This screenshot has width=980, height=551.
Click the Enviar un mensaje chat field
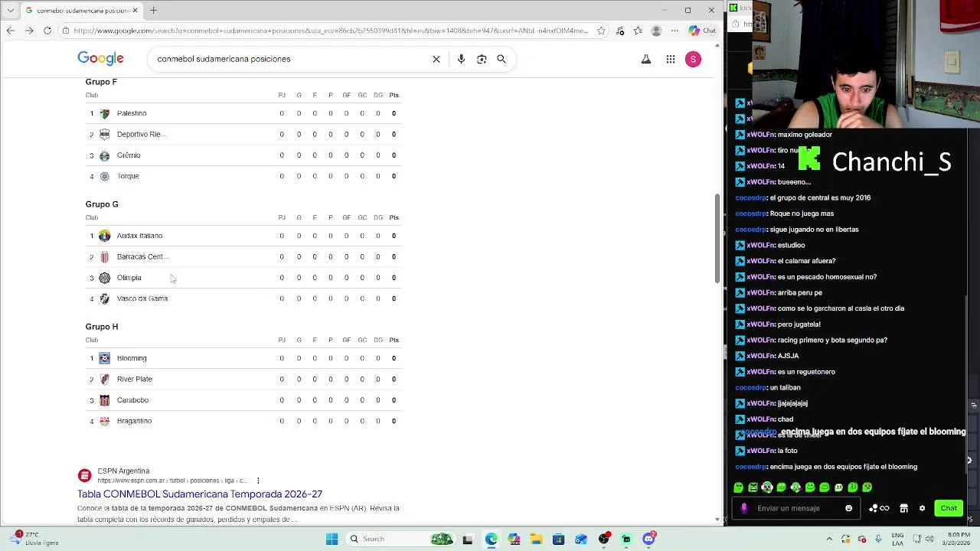(x=796, y=508)
